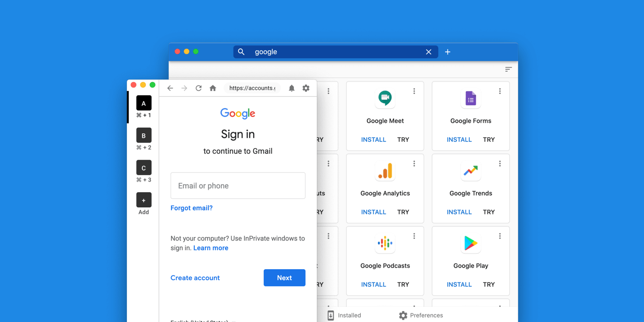
Task: Open Google Forms three-dot menu
Action: [500, 91]
